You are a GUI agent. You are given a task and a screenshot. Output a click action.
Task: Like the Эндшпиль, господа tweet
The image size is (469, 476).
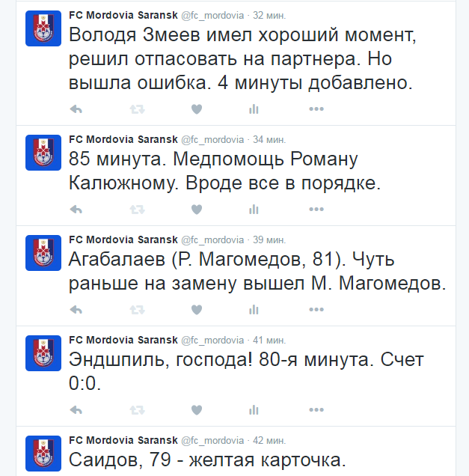click(x=197, y=410)
